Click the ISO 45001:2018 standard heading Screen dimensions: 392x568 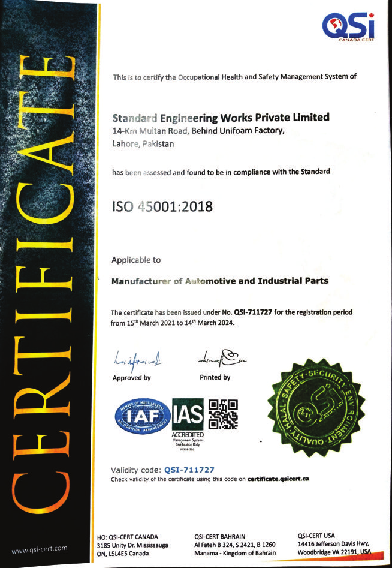click(162, 206)
